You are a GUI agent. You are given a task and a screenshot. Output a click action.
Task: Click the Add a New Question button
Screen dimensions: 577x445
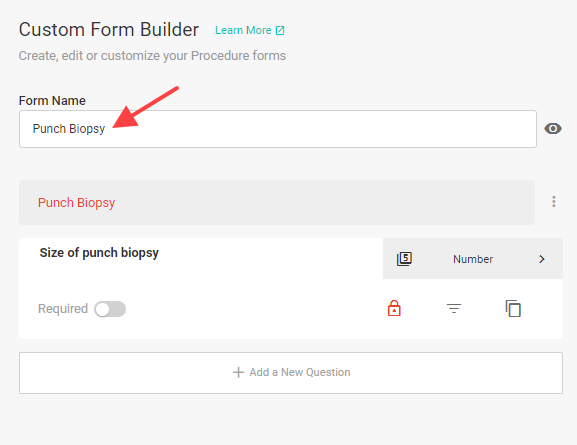click(x=291, y=373)
